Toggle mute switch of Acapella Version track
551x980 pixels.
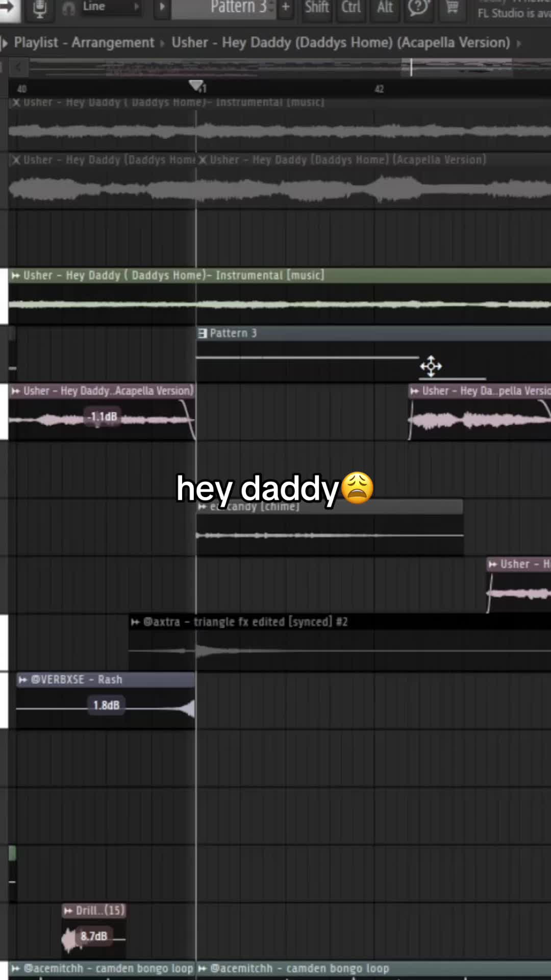click(x=4, y=411)
